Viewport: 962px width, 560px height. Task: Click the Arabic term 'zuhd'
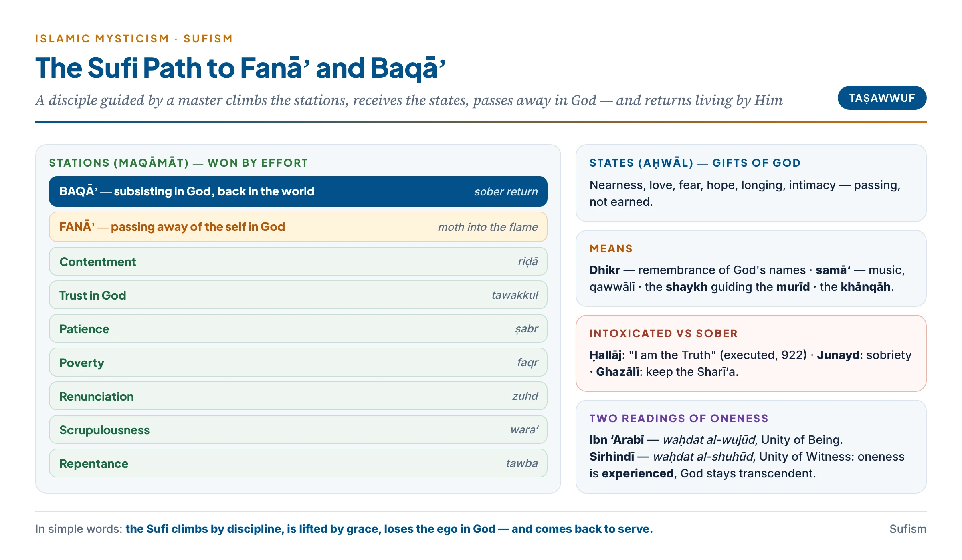[x=525, y=396]
